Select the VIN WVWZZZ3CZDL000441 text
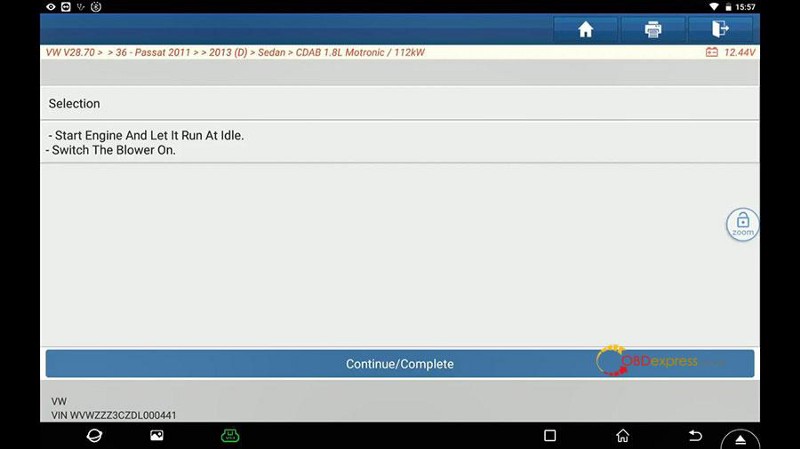Image resolution: width=800 pixels, height=449 pixels. click(114, 415)
